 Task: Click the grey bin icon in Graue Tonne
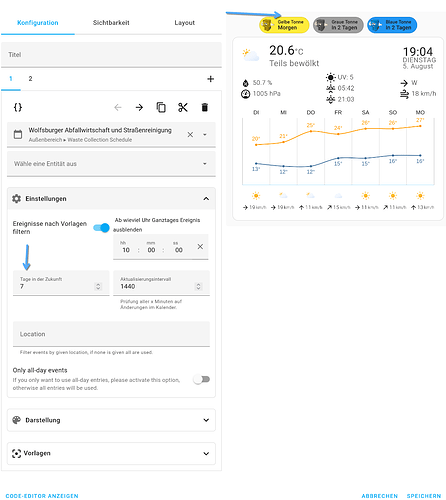pyautogui.click(x=321, y=25)
